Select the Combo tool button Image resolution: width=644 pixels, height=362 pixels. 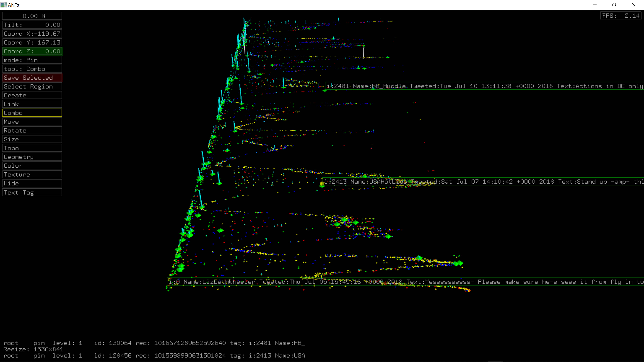[x=32, y=113]
